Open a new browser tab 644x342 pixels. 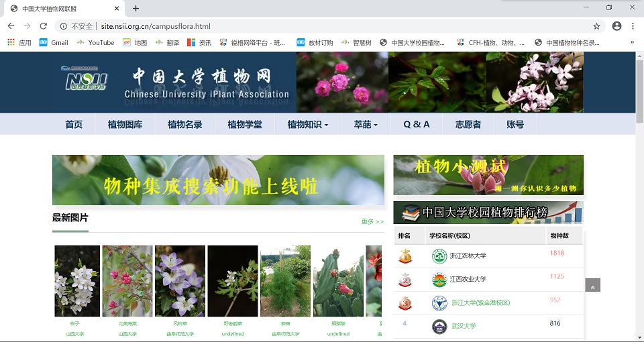coord(136,9)
